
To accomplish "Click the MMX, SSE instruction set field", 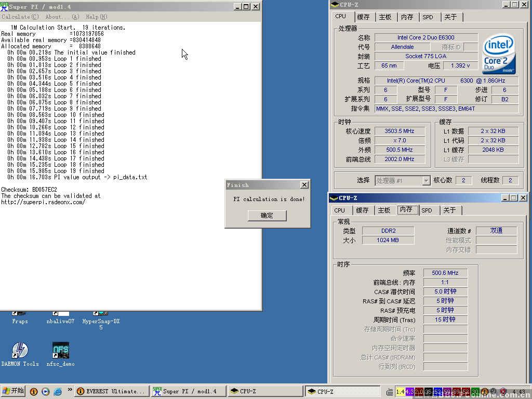I will tap(446, 109).
